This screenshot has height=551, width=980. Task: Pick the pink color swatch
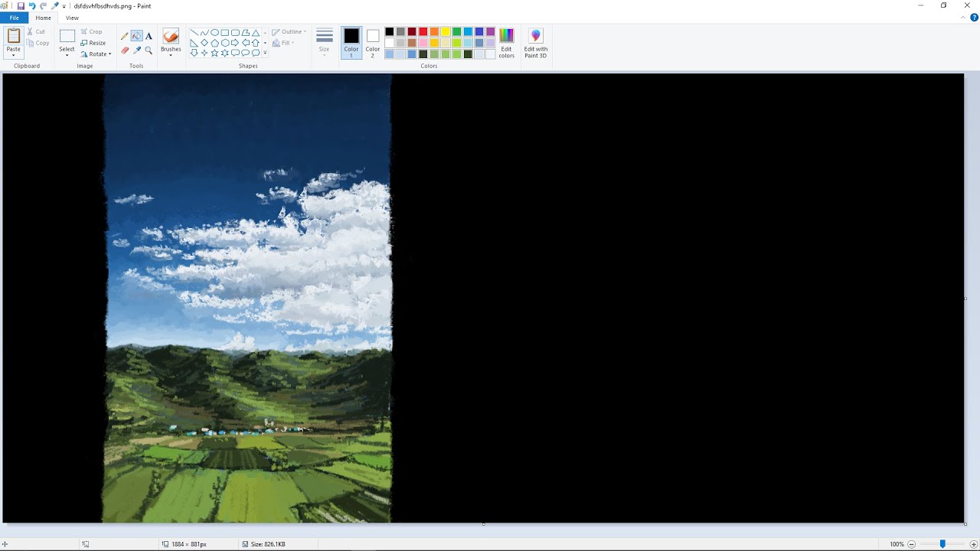(x=423, y=43)
